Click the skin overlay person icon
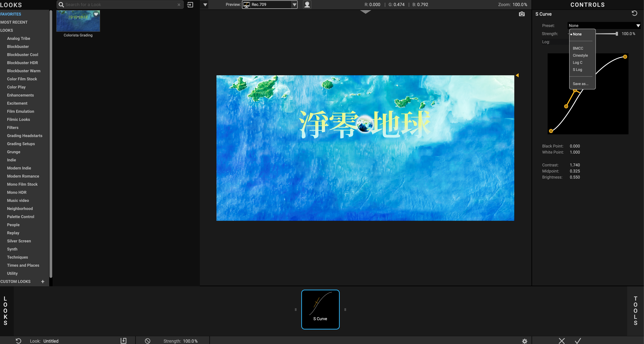 (x=307, y=5)
